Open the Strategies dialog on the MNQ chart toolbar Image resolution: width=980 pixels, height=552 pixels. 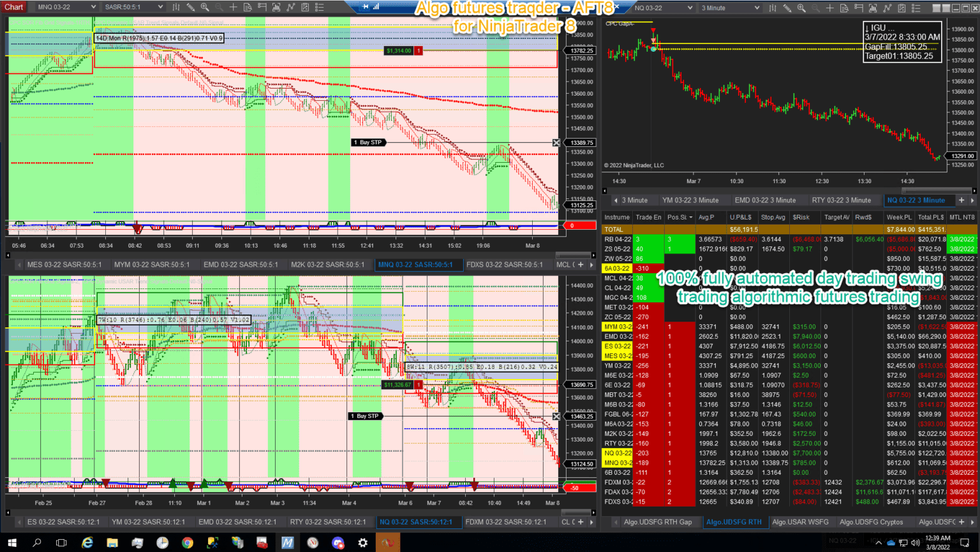(x=292, y=8)
